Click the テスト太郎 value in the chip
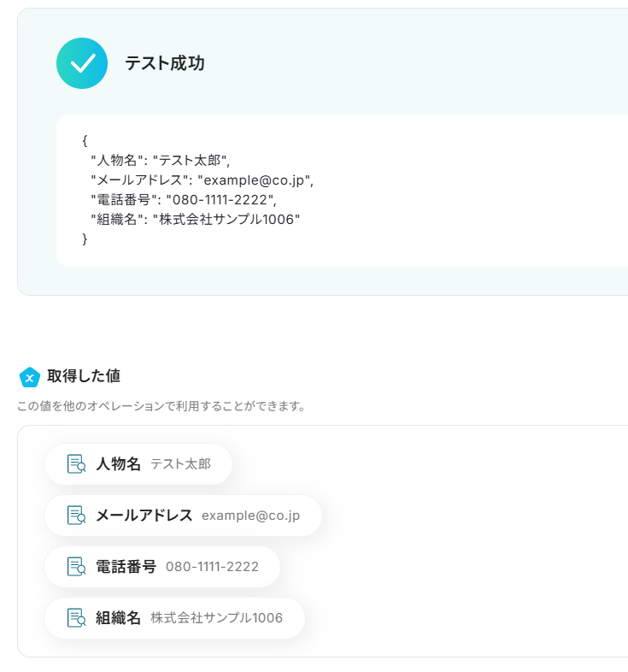The image size is (628, 672). point(180,464)
